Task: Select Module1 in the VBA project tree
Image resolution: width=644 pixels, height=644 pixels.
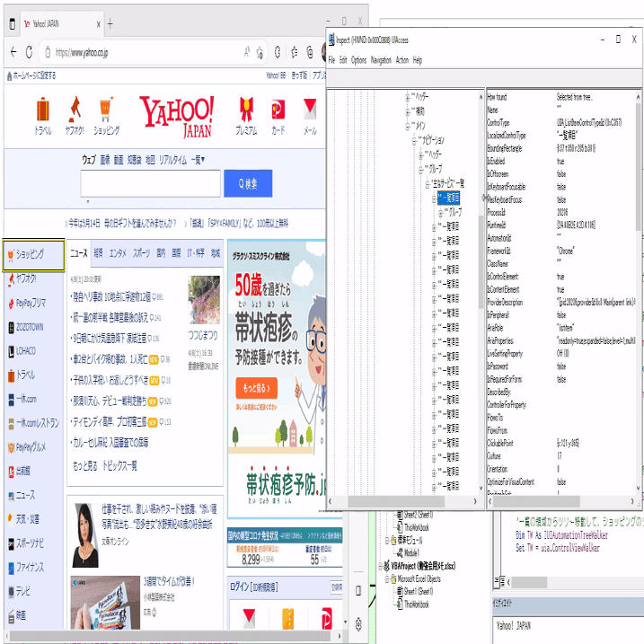Action: pyautogui.click(x=411, y=552)
